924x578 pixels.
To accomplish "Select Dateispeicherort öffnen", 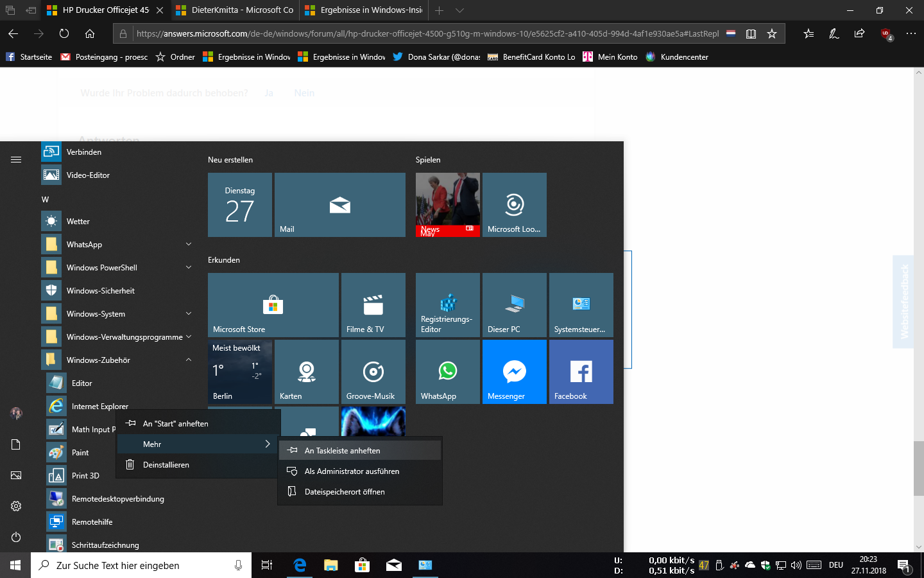I will (360, 492).
